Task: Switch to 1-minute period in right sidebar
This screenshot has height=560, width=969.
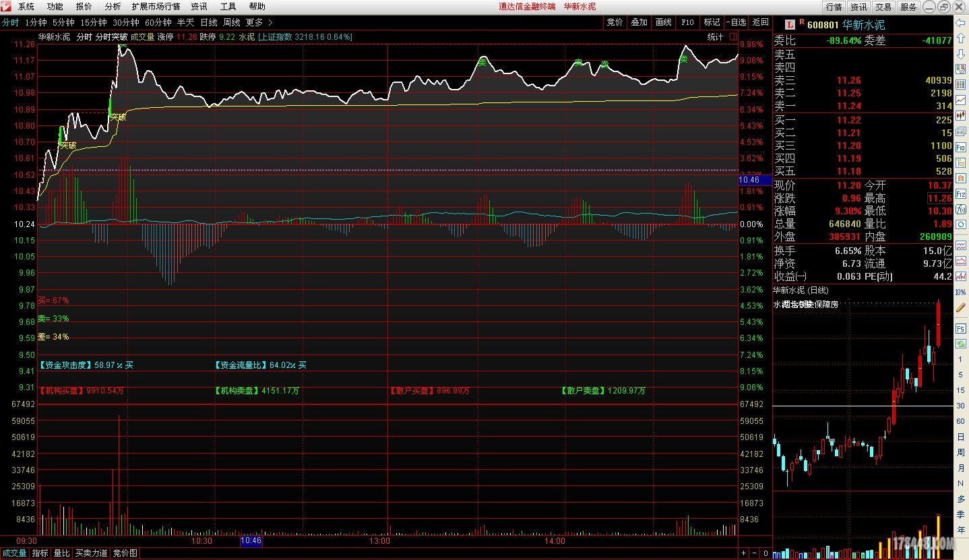Action: [961, 359]
